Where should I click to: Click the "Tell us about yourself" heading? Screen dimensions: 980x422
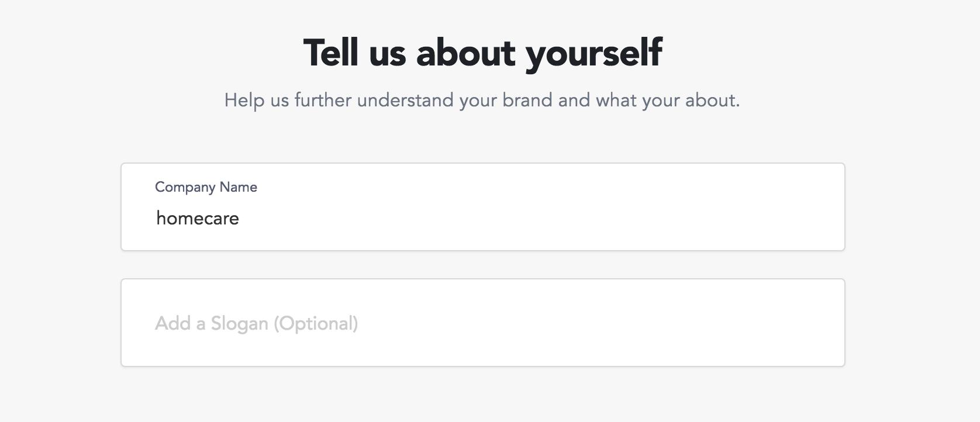click(x=482, y=53)
